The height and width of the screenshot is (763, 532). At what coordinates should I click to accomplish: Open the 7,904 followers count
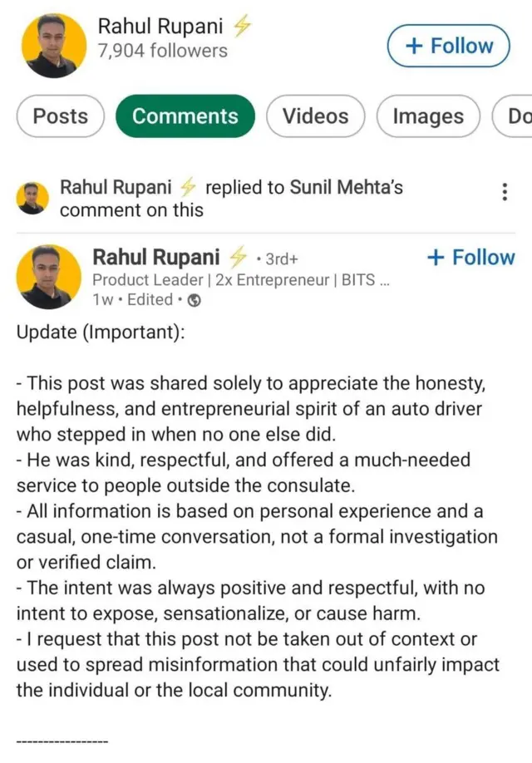[162, 52]
